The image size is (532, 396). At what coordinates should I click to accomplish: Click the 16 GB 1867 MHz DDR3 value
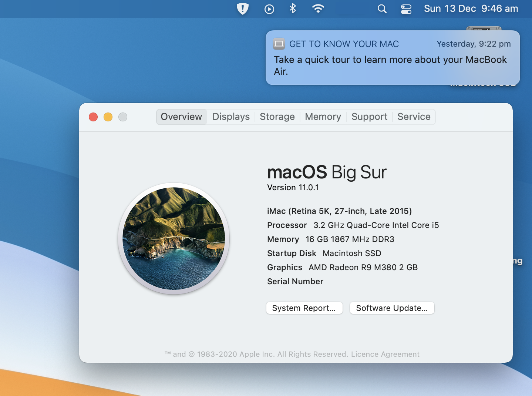[350, 239]
